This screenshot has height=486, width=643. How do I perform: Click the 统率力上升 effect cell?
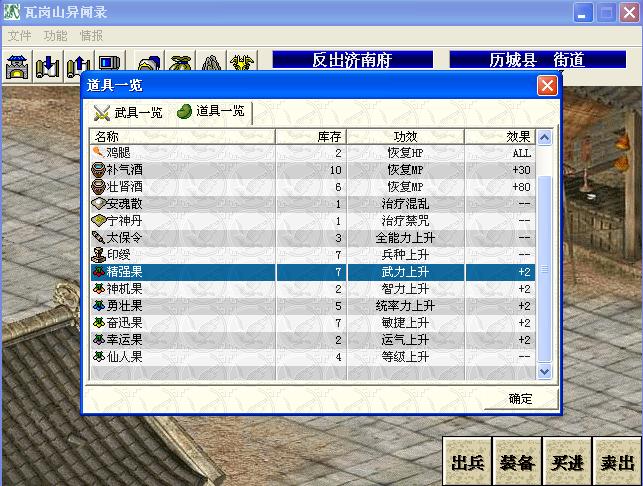(x=406, y=306)
